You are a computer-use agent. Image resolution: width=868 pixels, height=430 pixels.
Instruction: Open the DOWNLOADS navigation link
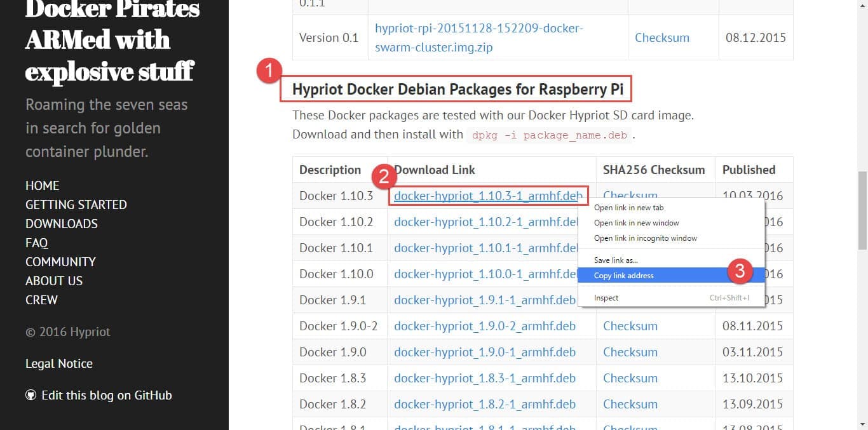click(x=61, y=224)
